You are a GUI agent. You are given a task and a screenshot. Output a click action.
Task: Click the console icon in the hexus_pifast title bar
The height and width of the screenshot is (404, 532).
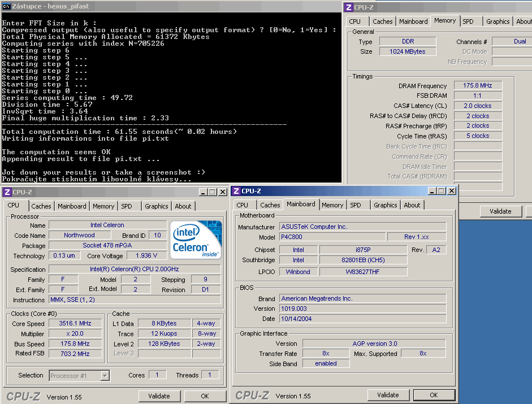[x=6, y=6]
